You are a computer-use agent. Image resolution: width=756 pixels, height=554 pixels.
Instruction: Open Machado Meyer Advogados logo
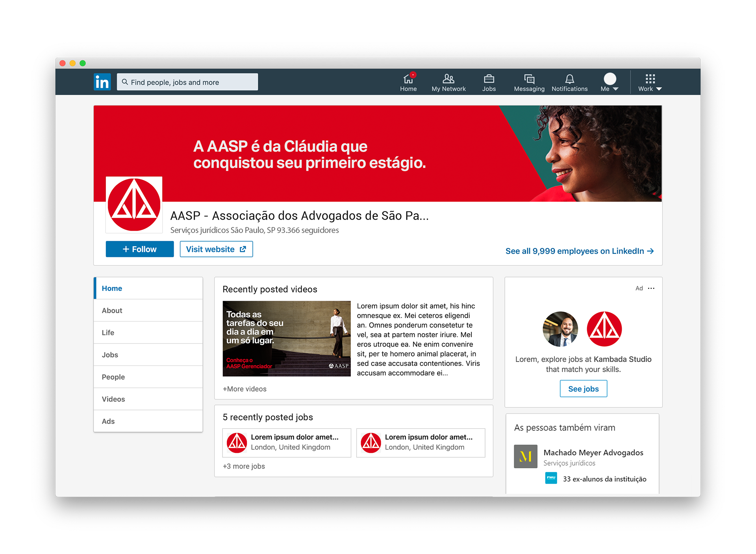[526, 456]
